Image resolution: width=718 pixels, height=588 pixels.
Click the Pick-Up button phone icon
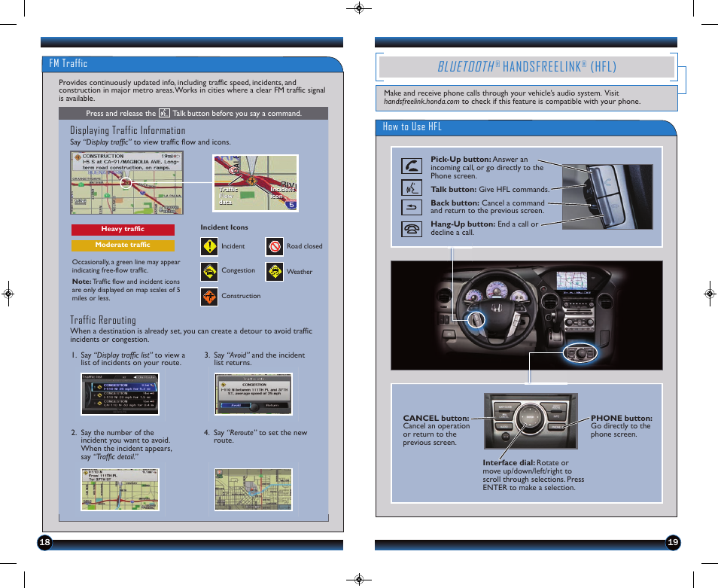[x=411, y=166]
